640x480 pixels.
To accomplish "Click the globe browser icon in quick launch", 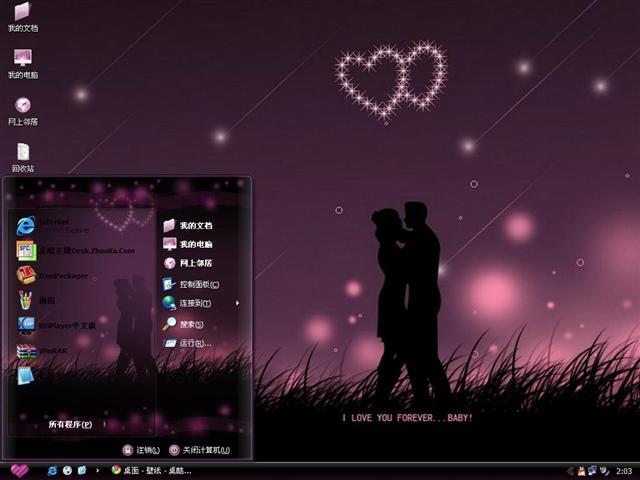I will pos(67,471).
